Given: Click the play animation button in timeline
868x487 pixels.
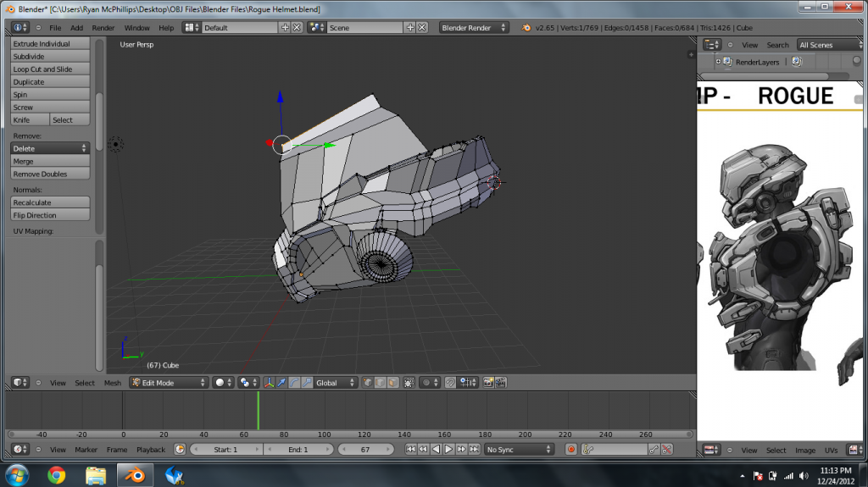Looking at the screenshot, I should (x=448, y=450).
